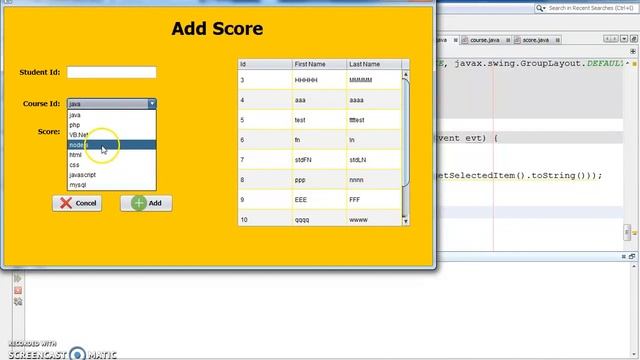The image size is (640, 360).
Task: Click the First Name column header
Action: (319, 64)
